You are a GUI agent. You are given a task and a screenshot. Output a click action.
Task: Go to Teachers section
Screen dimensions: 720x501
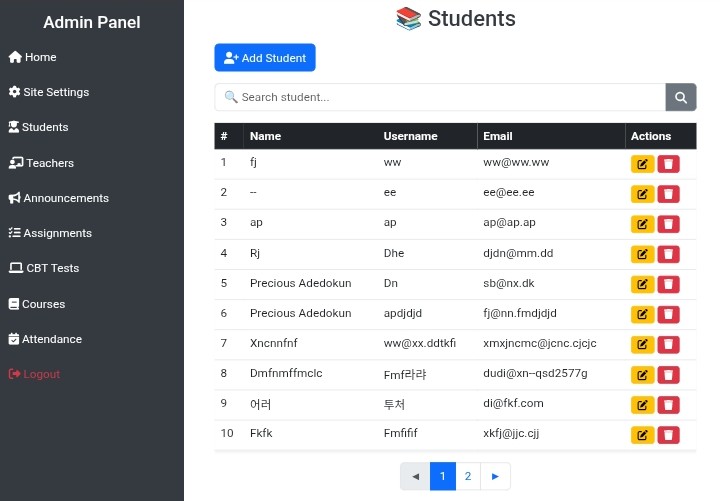(49, 163)
